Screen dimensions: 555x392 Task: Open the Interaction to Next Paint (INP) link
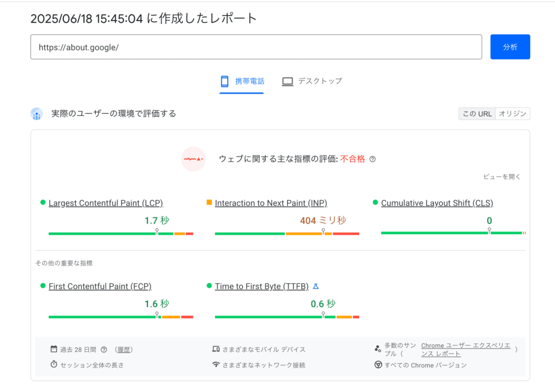click(271, 203)
